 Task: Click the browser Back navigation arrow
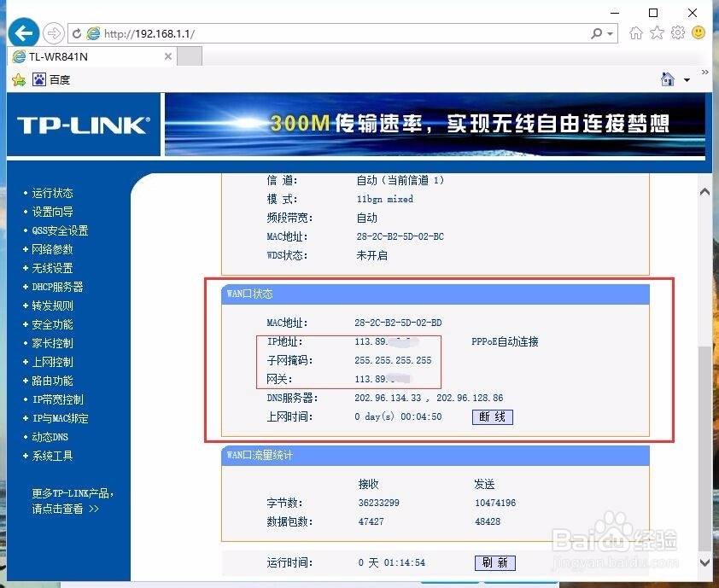point(23,32)
